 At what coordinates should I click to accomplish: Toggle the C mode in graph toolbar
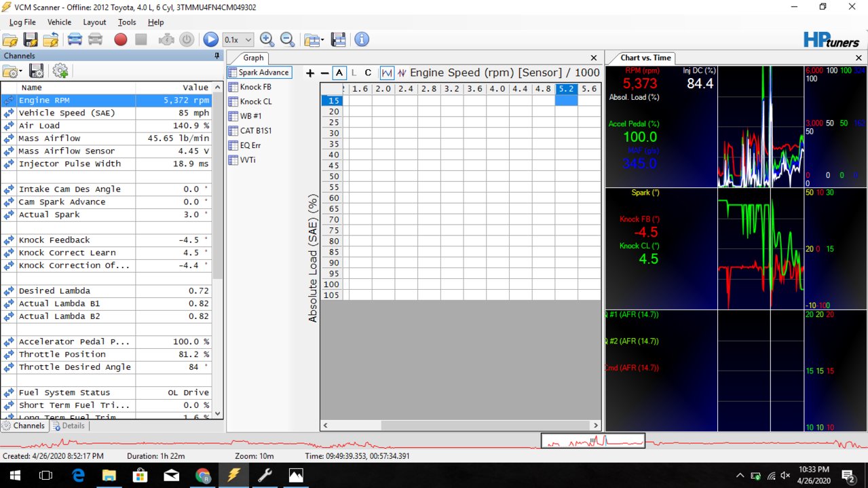(x=368, y=73)
